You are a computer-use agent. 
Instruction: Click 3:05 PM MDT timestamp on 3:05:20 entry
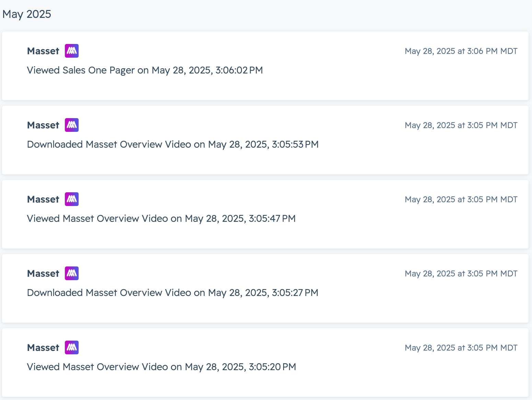point(461,348)
